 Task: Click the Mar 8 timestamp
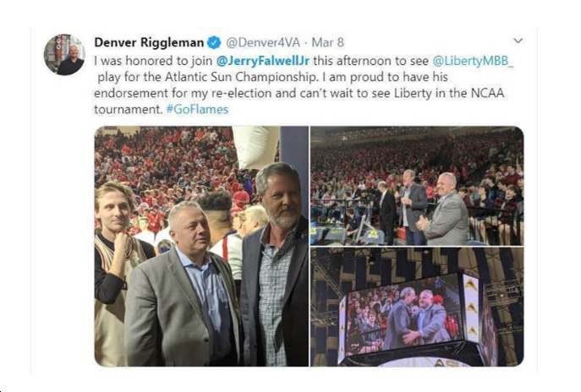(327, 42)
